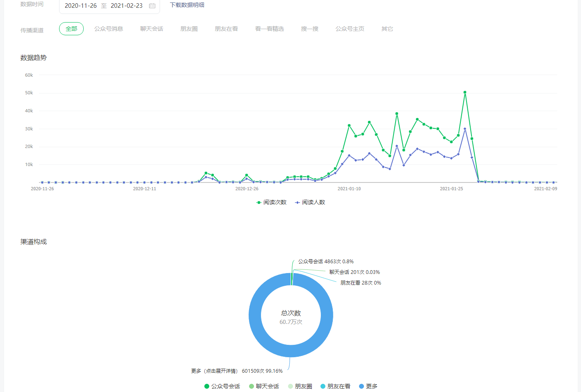Select the 搜一搜 channel filter

310,29
